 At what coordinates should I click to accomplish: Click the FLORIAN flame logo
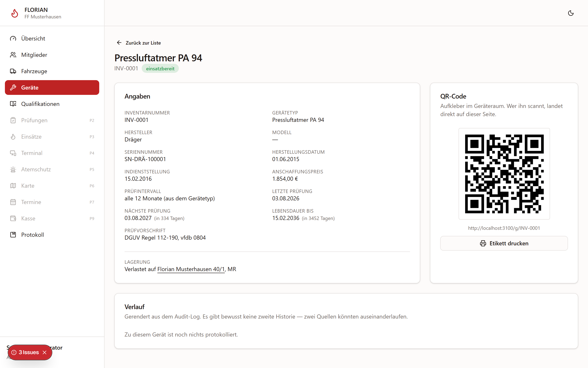click(x=14, y=13)
